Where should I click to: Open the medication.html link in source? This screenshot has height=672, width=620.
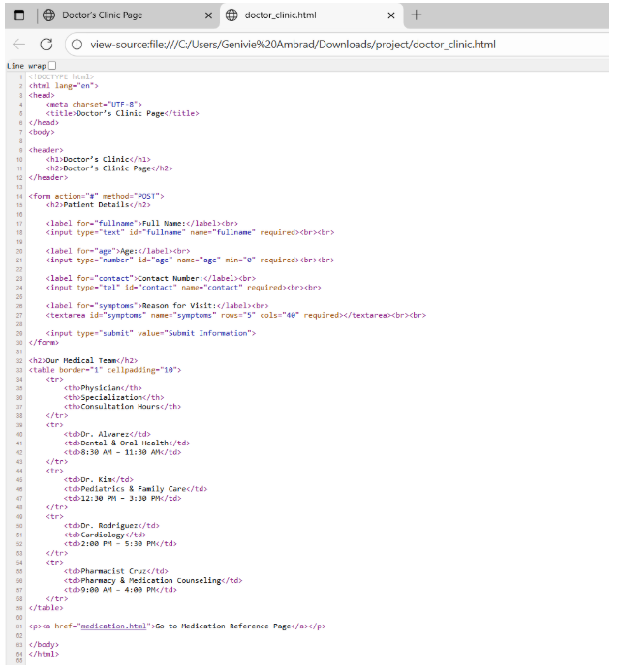113,626
